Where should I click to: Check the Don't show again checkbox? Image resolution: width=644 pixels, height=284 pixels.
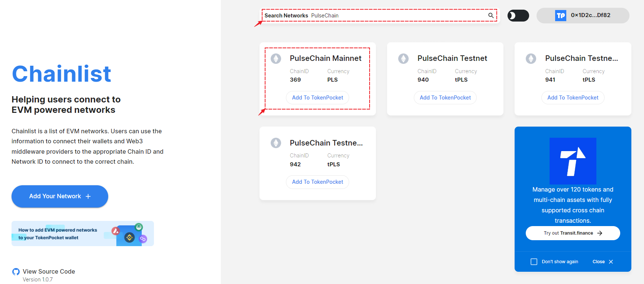534,262
